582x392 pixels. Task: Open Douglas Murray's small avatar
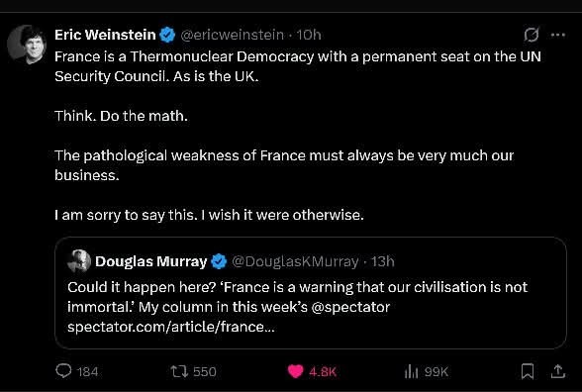(79, 261)
